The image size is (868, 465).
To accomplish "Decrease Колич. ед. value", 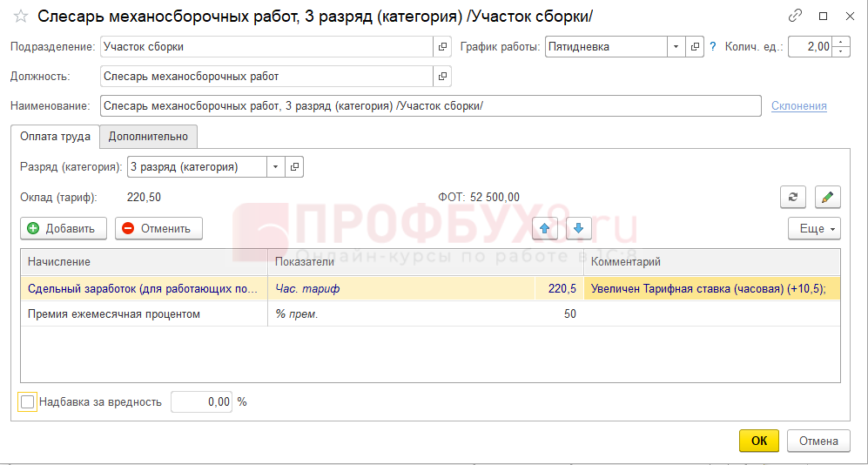I will (841, 52).
